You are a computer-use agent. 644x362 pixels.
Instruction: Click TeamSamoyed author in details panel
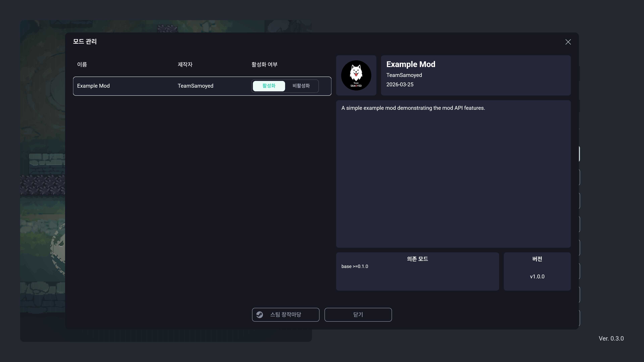coord(404,75)
